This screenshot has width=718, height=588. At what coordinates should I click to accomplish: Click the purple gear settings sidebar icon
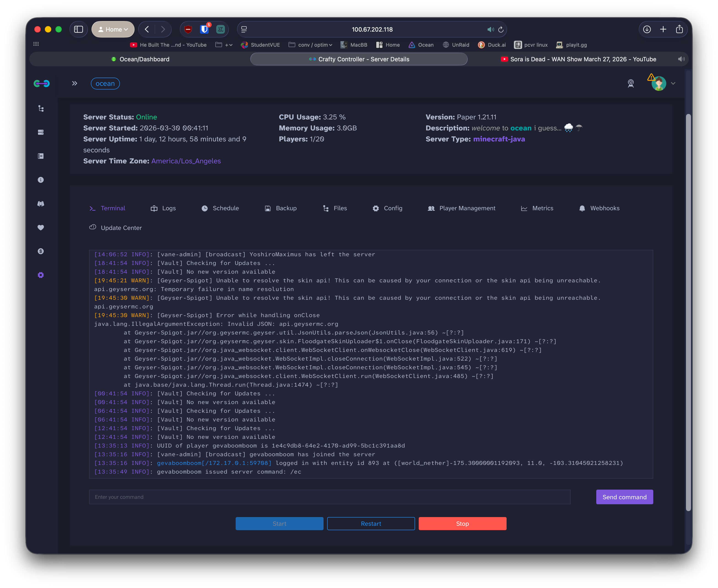[41, 275]
